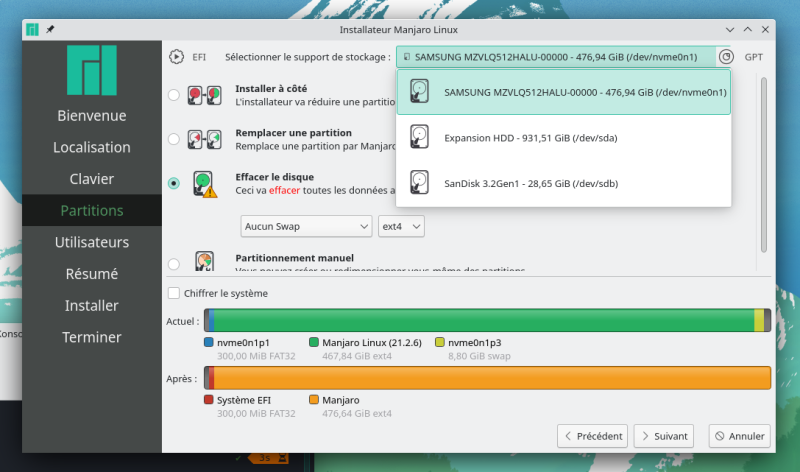Click the "Installateur Manjaro Linux" window title
800x472 pixels.
click(398, 30)
